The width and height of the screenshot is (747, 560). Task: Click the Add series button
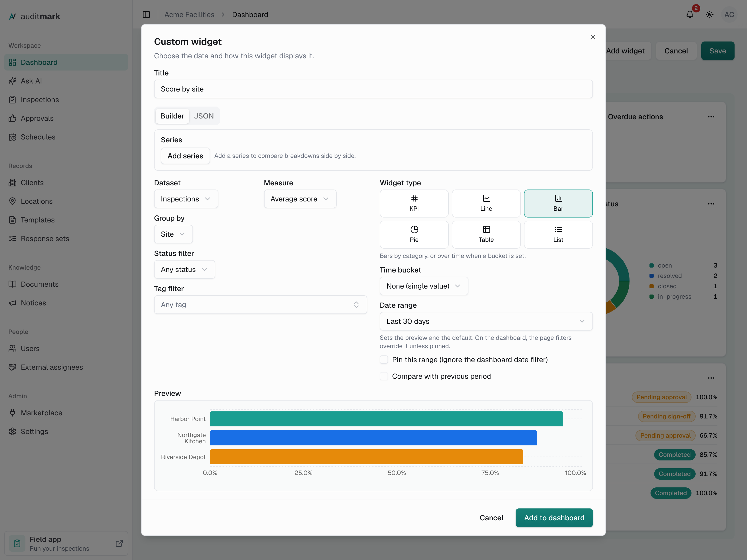[185, 156]
